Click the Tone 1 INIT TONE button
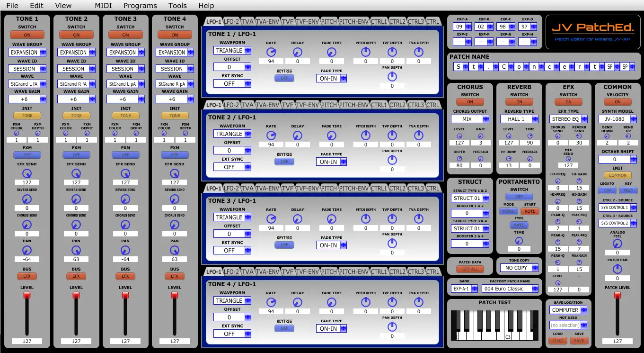 [27, 116]
